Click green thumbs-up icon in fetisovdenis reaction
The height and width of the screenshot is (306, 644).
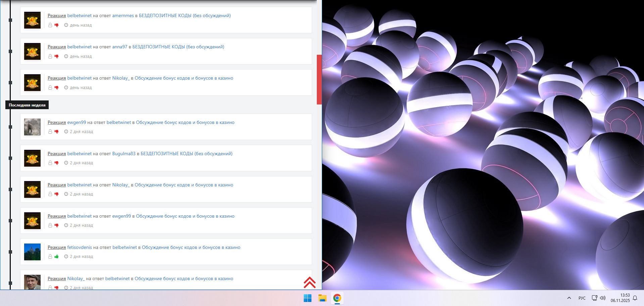click(x=56, y=257)
